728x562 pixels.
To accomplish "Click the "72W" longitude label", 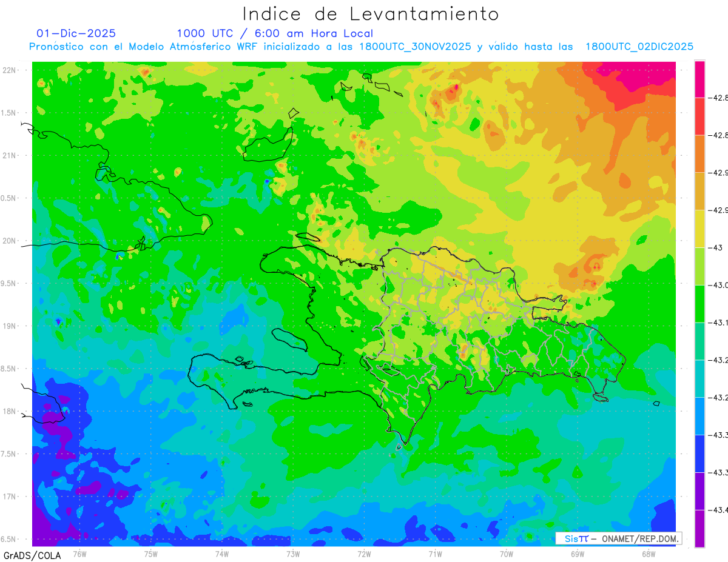I will 364,553.
